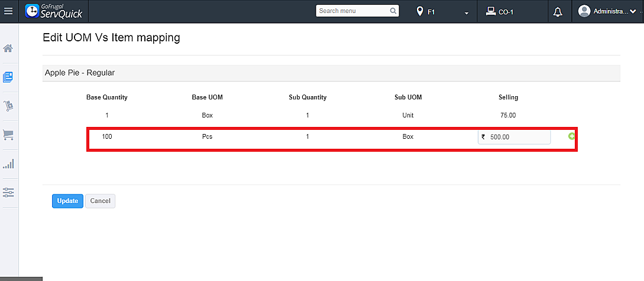Click the ServQuick logo
This screenshot has height=281, width=644.
click(54, 11)
